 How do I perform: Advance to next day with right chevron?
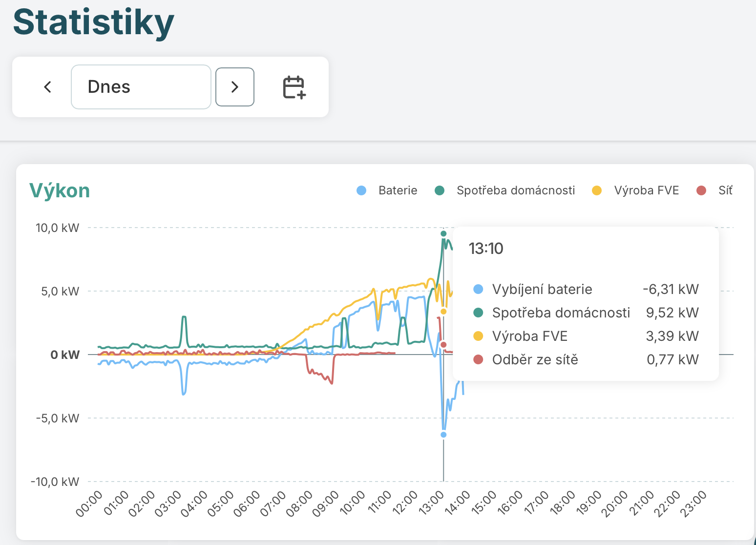click(x=235, y=87)
